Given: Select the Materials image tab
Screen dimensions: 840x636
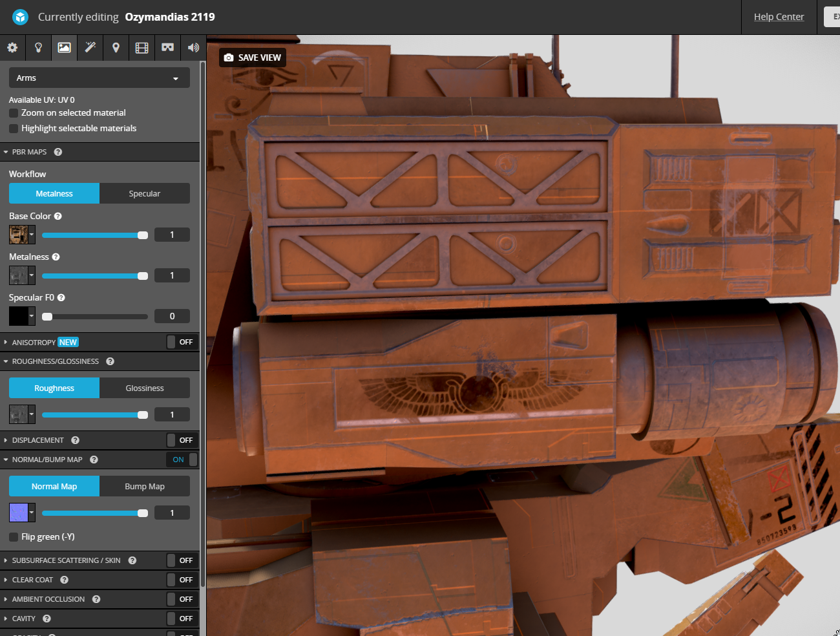Looking at the screenshot, I should (x=64, y=47).
